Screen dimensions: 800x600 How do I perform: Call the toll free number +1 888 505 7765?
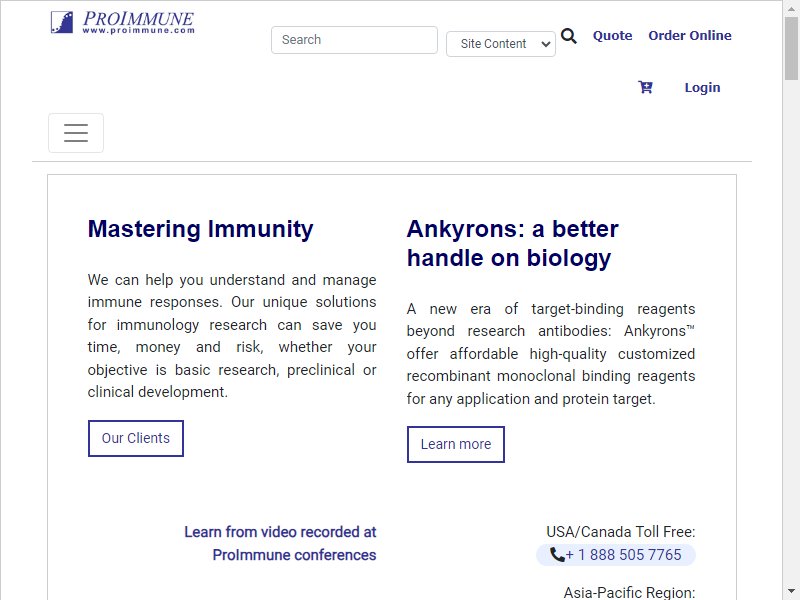[616, 555]
